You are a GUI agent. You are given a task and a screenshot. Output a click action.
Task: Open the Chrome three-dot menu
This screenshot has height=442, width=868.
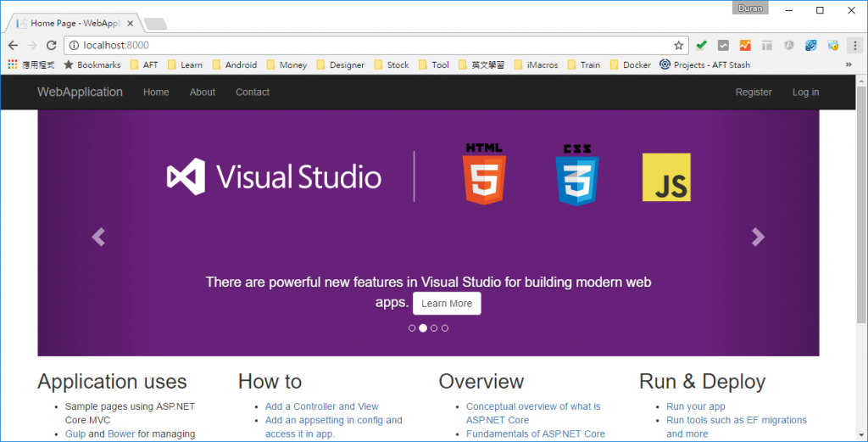tap(855, 46)
